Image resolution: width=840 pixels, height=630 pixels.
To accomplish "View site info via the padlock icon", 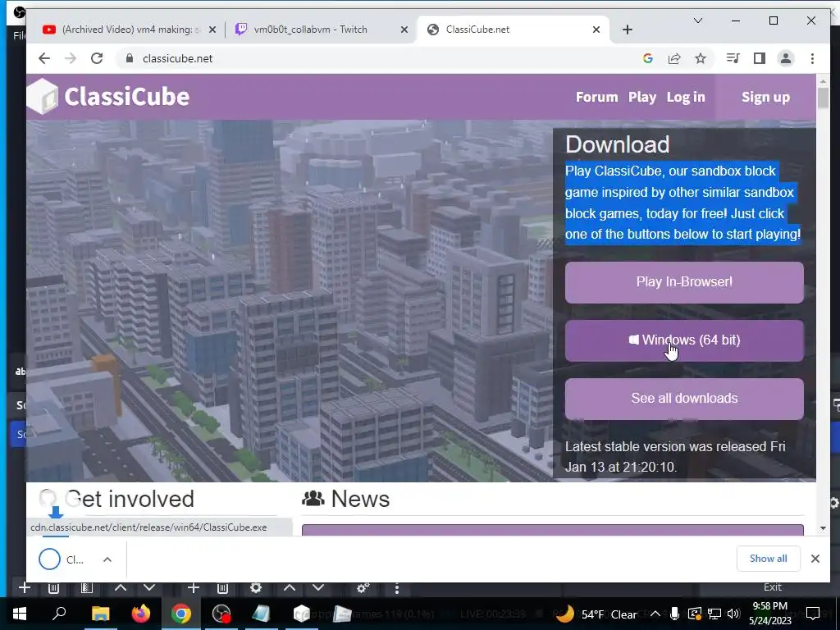I will tap(129, 58).
